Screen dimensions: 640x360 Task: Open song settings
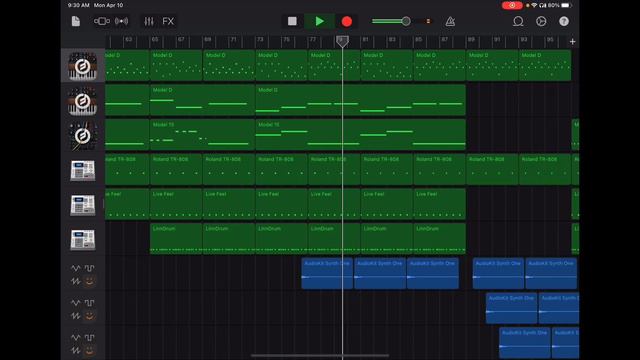click(541, 21)
